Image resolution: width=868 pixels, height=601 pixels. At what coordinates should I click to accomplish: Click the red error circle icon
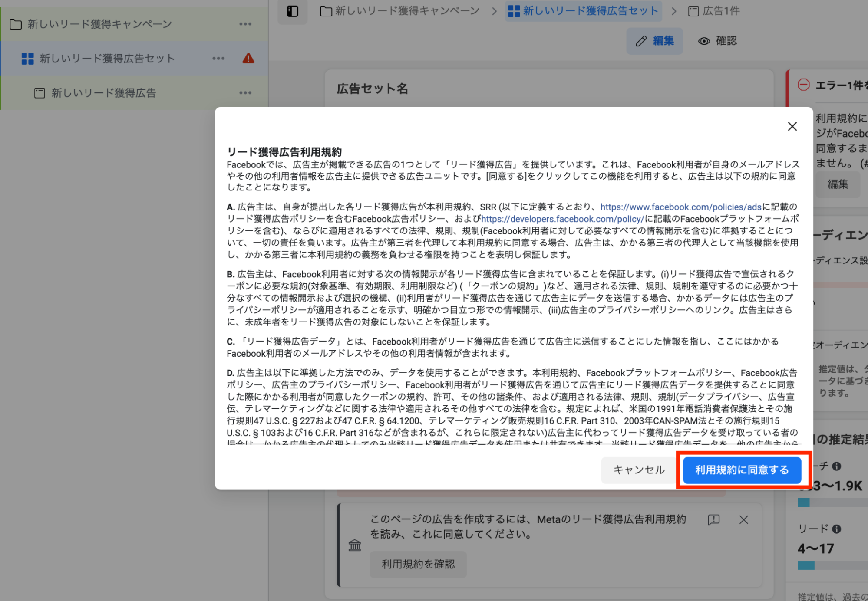pos(804,85)
